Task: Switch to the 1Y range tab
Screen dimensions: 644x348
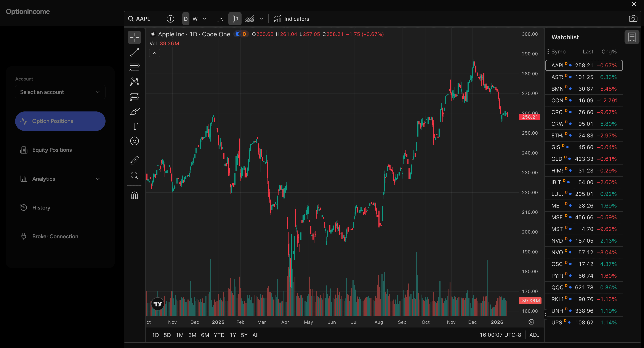Action: pos(232,335)
